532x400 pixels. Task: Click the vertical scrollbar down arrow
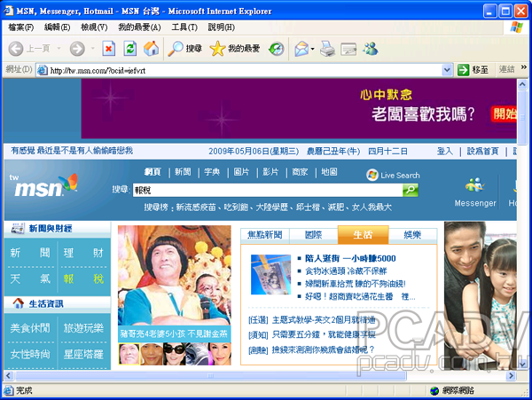point(522,365)
